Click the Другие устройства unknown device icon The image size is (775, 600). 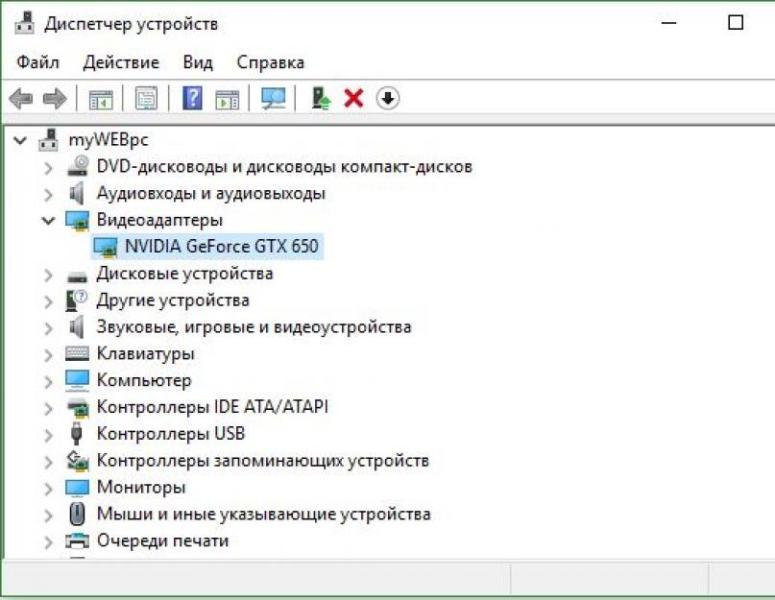[76, 300]
